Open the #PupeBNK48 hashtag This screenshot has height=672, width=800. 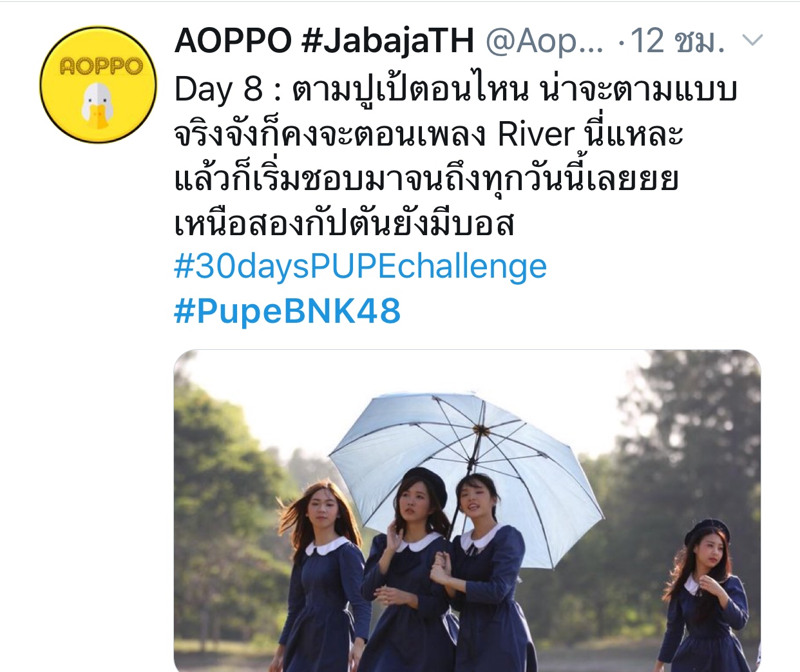pyautogui.click(x=287, y=311)
